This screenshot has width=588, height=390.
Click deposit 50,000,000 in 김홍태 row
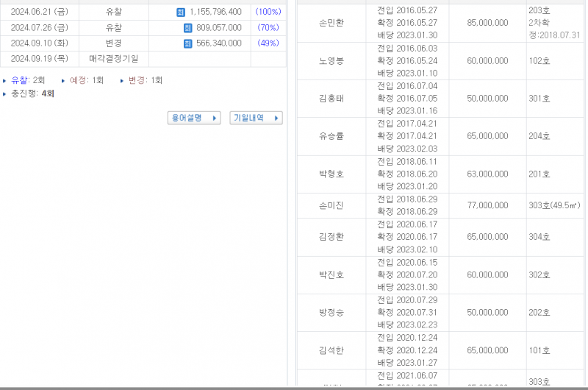click(x=487, y=99)
